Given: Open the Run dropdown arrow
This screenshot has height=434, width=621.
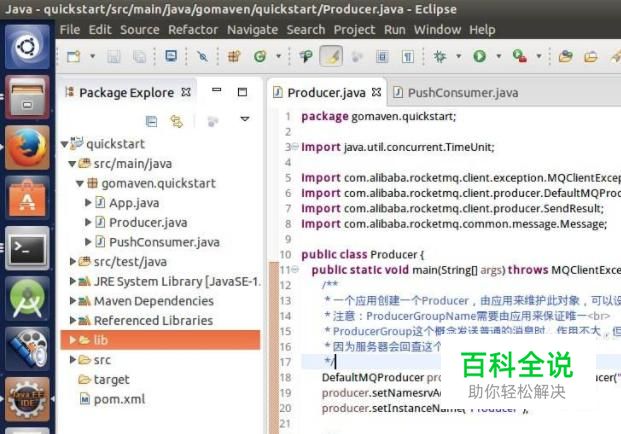Looking at the screenshot, I should click(x=499, y=56).
